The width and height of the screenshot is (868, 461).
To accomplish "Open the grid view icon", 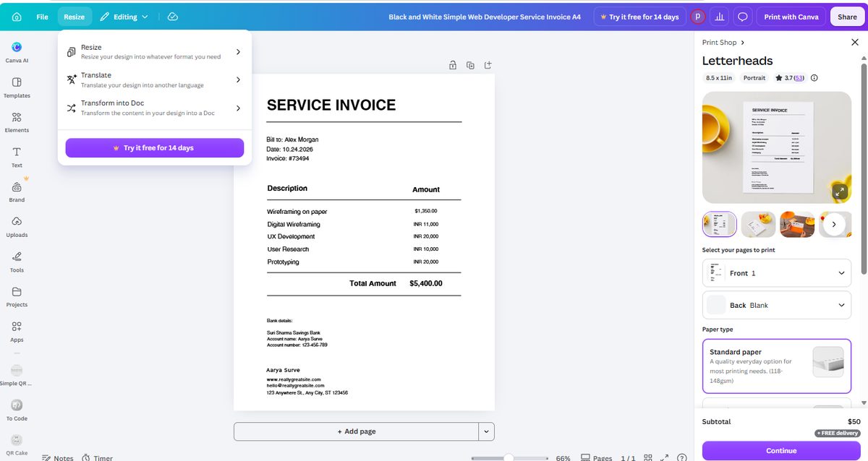I will (x=648, y=458).
